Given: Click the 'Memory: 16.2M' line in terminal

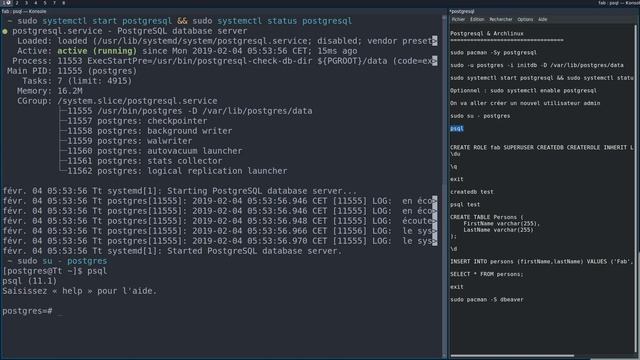Looking at the screenshot, I should (x=49, y=91).
